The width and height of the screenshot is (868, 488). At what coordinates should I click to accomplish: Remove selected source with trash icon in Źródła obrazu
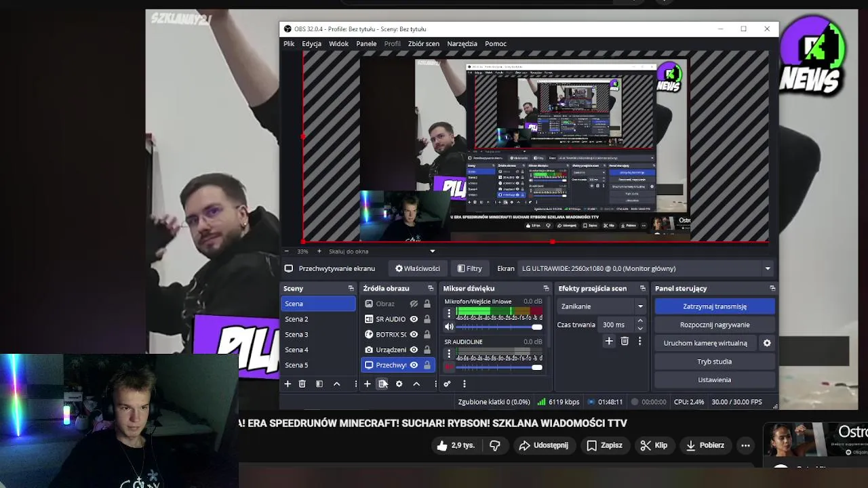tap(382, 384)
